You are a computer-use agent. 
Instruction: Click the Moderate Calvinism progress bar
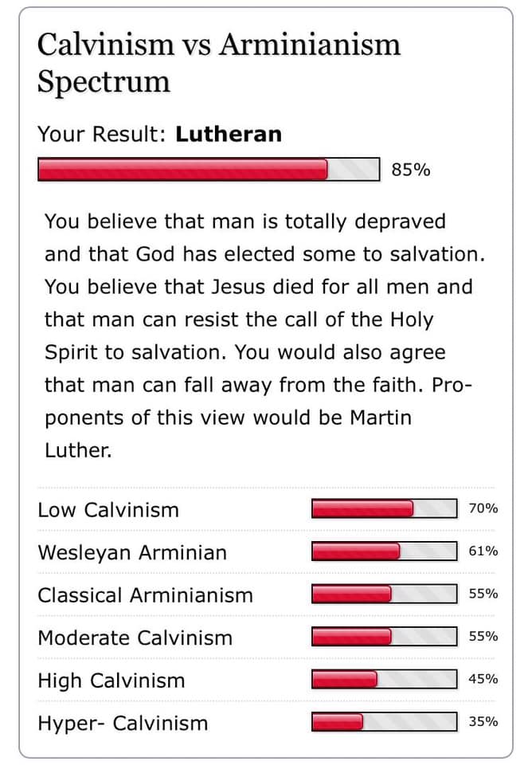[x=385, y=636]
